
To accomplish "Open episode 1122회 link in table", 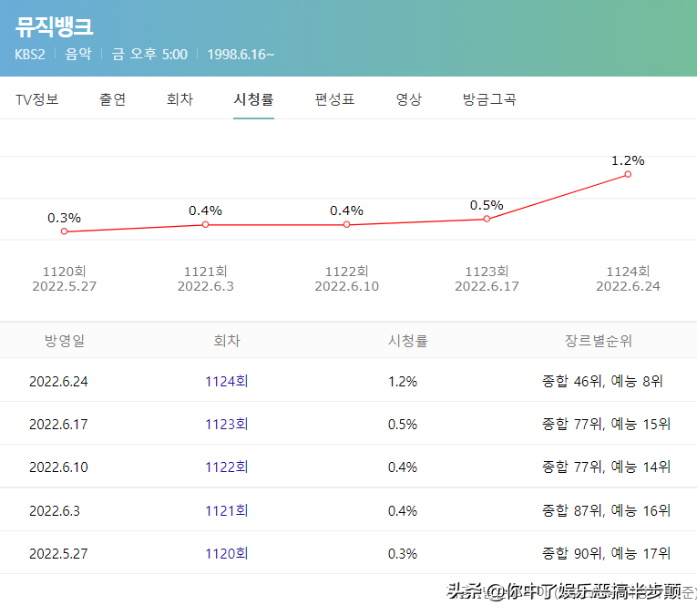I will pyautogui.click(x=226, y=467).
